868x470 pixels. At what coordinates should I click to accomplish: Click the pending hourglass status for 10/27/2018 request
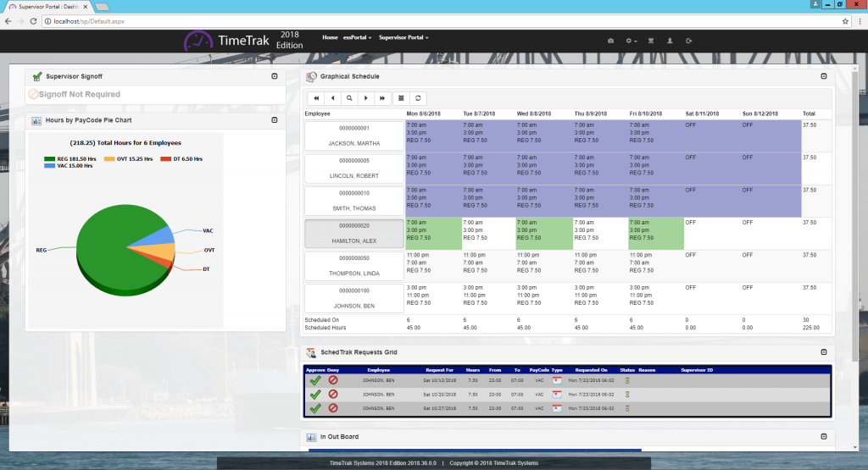tap(627, 408)
